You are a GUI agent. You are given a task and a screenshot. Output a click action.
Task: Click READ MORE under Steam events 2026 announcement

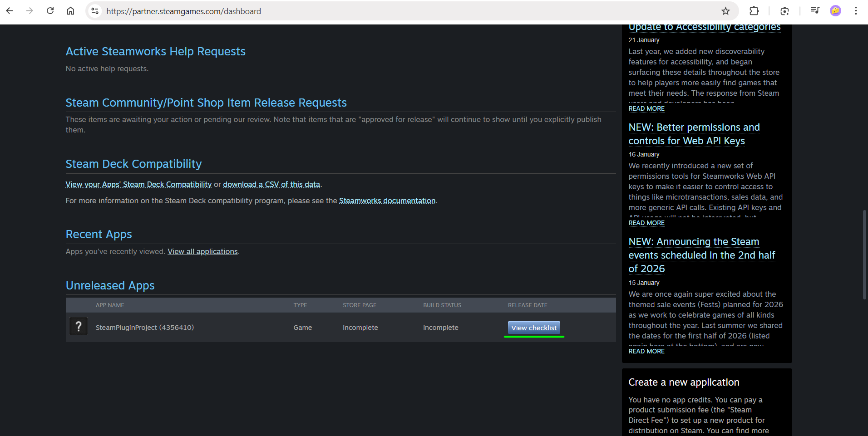646,351
